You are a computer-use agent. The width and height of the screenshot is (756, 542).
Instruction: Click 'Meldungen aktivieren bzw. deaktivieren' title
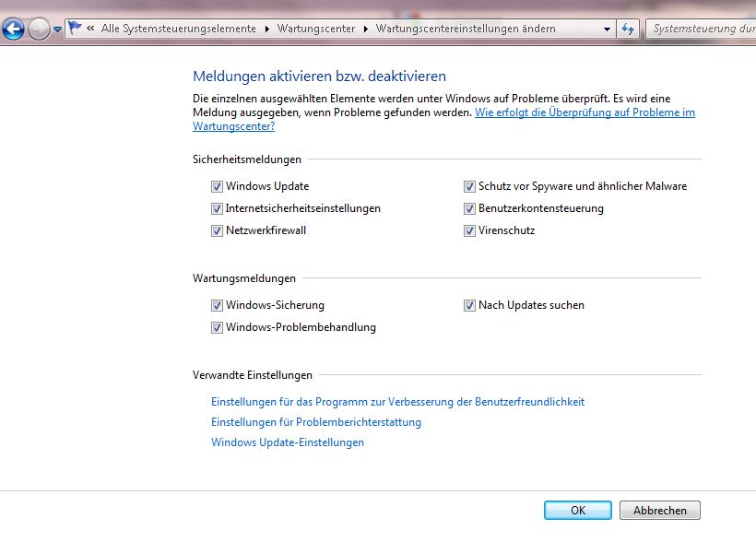(x=319, y=77)
